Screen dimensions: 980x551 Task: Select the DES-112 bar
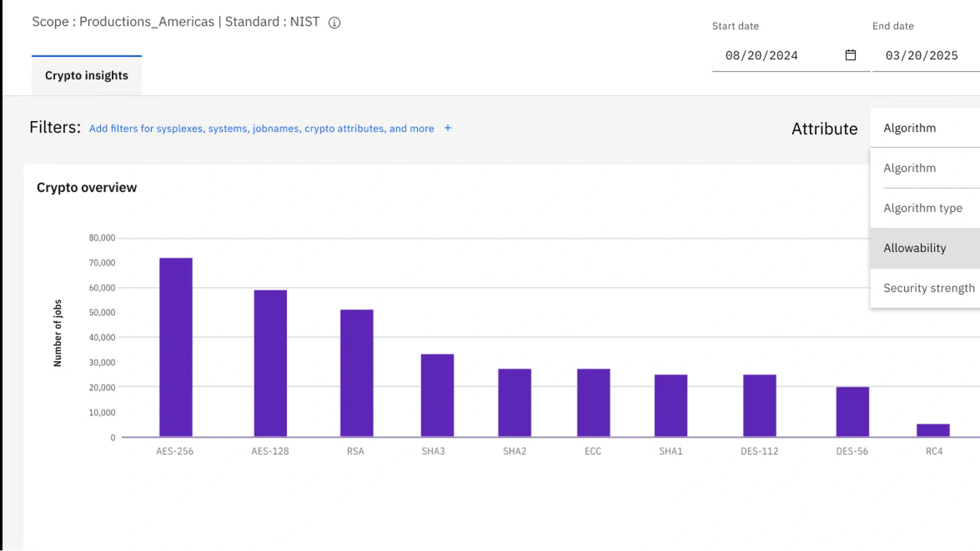(759, 406)
